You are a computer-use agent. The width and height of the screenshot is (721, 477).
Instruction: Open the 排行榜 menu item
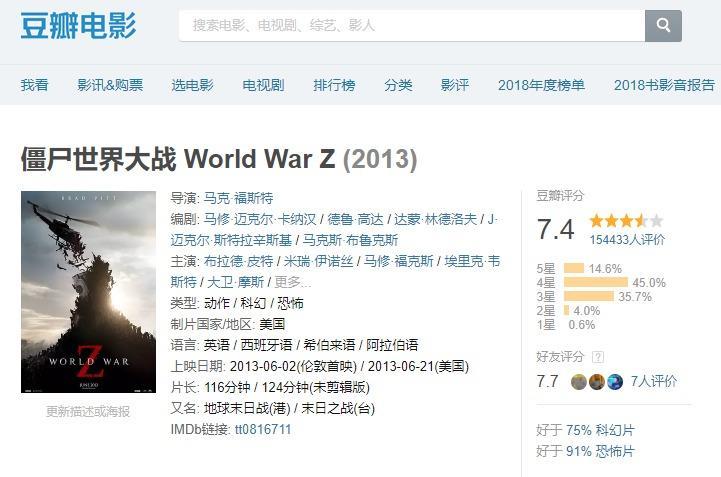pos(334,85)
